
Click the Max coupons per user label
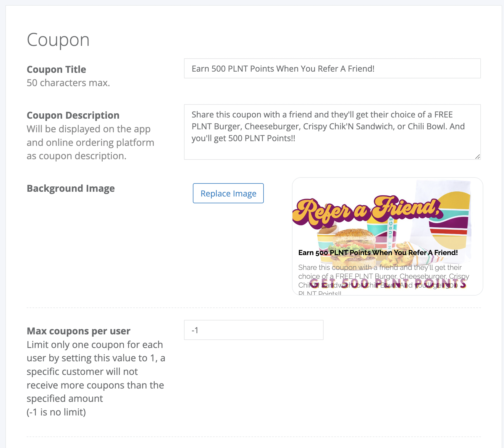point(78,331)
